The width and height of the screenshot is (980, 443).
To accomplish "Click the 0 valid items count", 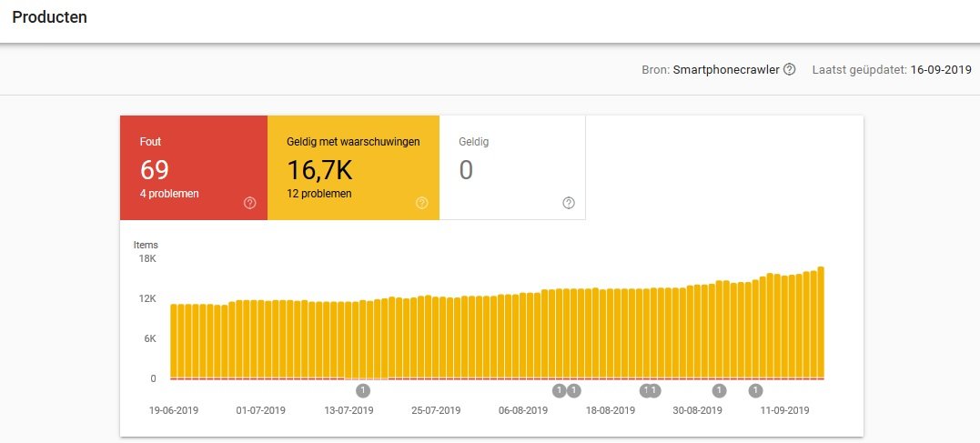I will [466, 170].
